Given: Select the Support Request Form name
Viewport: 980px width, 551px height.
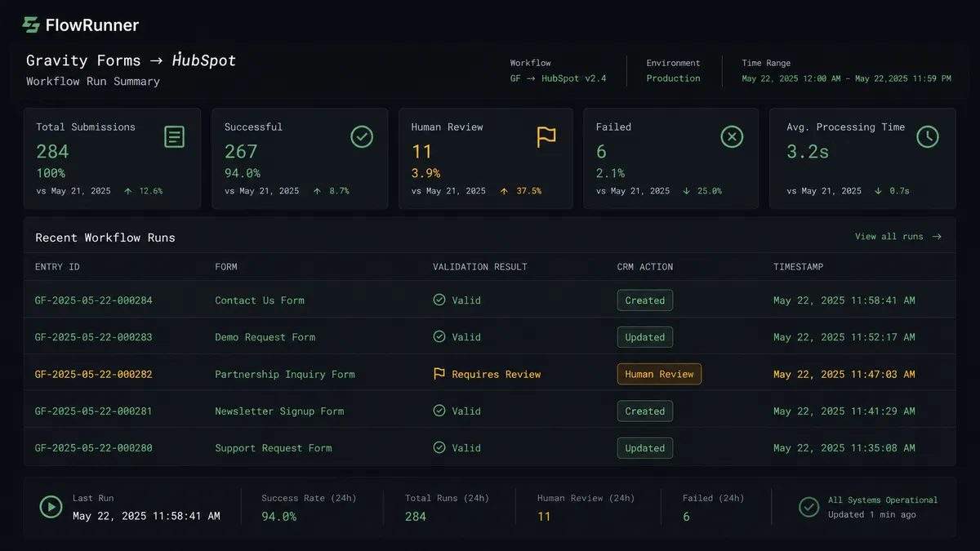Looking at the screenshot, I should pos(274,448).
